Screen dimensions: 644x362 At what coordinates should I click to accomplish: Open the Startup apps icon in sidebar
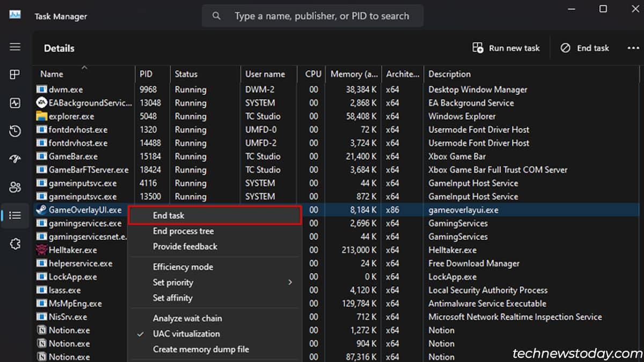point(15,159)
